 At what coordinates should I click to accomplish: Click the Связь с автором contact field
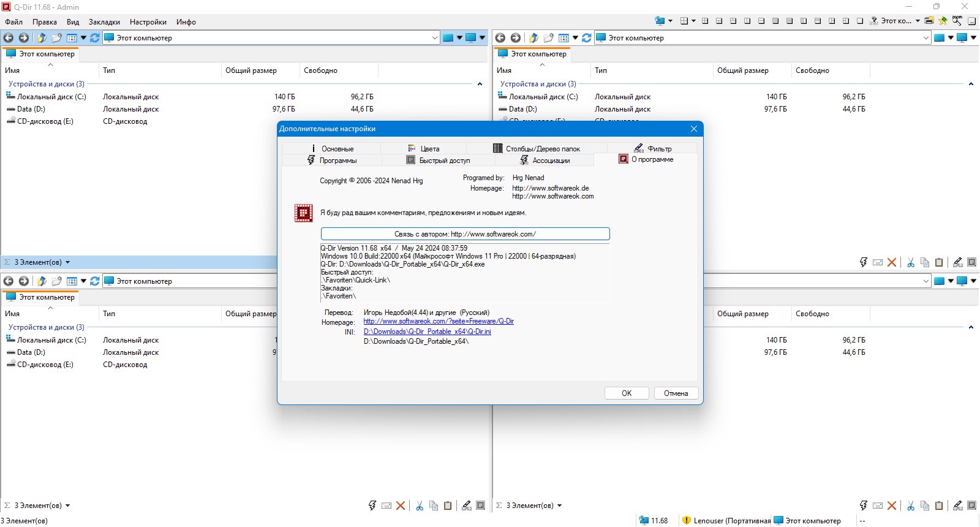pos(465,234)
